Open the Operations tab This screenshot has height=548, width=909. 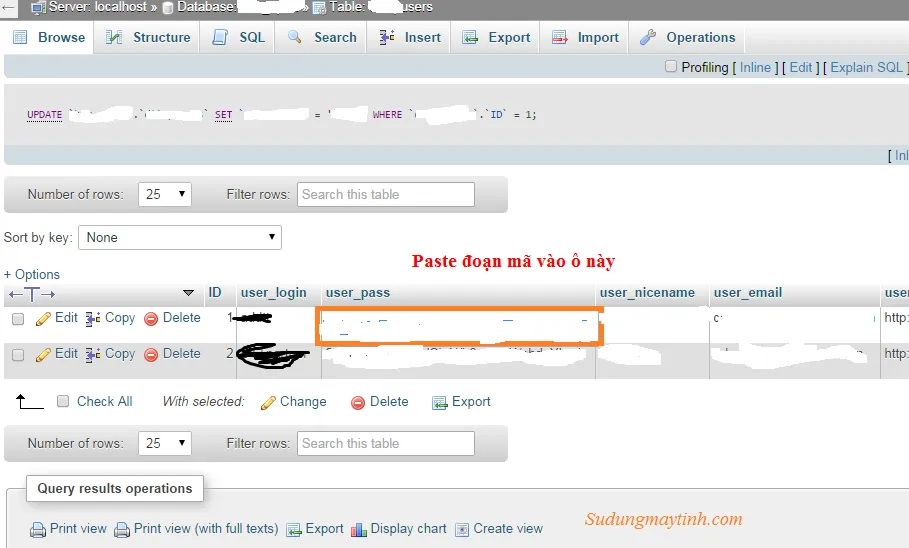[687, 37]
